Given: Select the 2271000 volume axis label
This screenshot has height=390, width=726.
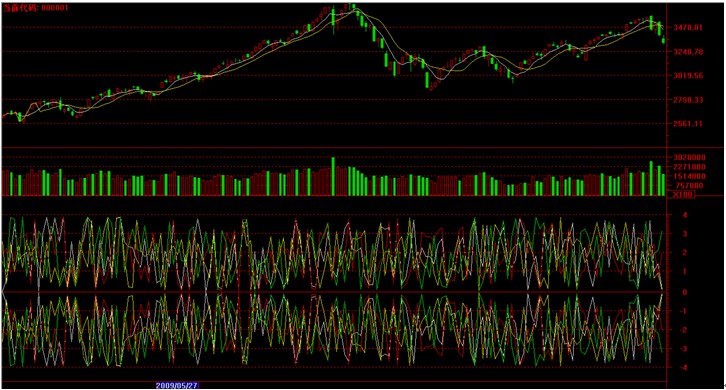Looking at the screenshot, I should click(690, 167).
